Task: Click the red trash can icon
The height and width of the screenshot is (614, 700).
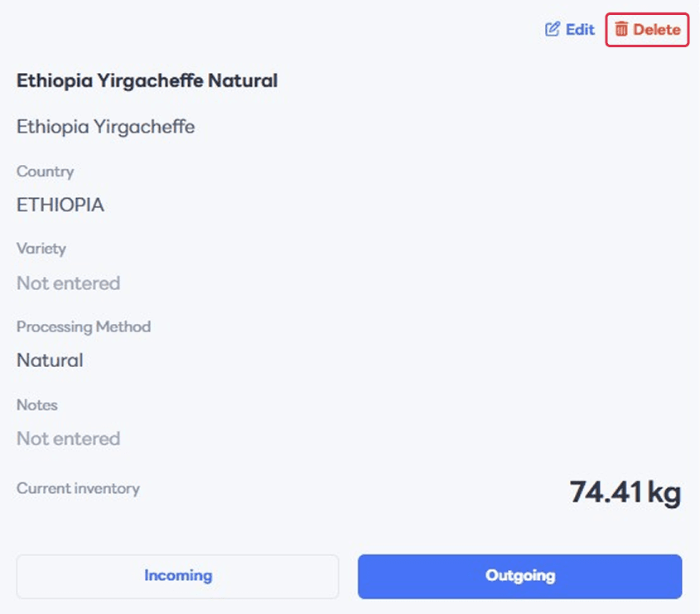Action: click(x=621, y=30)
